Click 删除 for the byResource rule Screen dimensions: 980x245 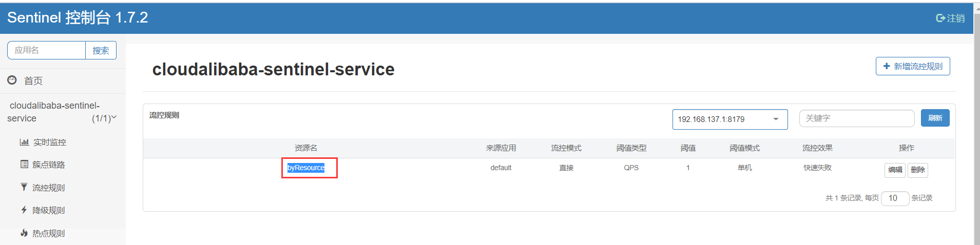coord(917,170)
